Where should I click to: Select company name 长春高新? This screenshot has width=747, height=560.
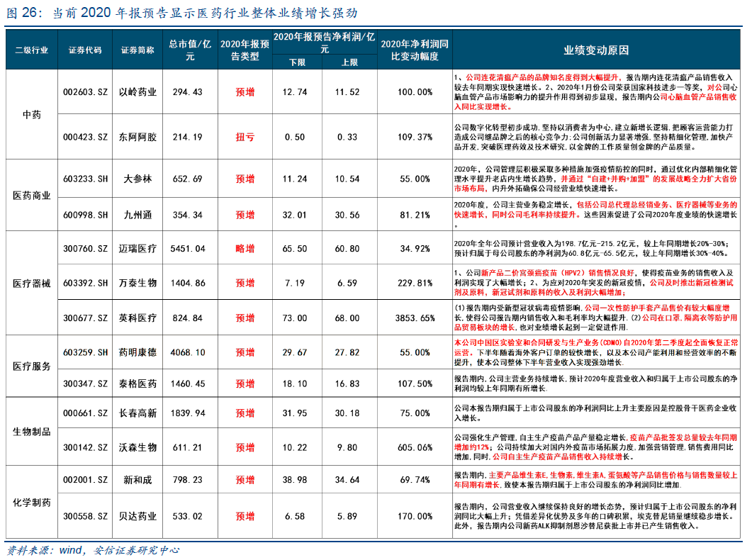point(137,413)
